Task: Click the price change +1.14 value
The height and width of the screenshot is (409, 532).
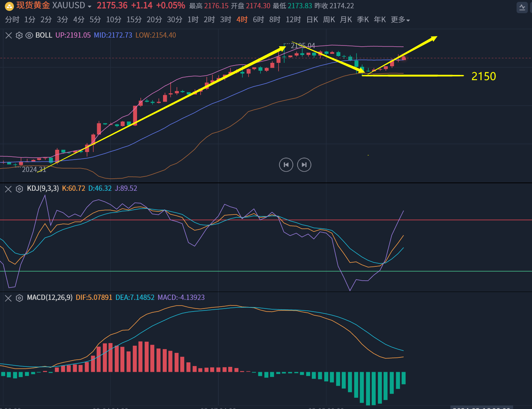Action: (x=142, y=6)
